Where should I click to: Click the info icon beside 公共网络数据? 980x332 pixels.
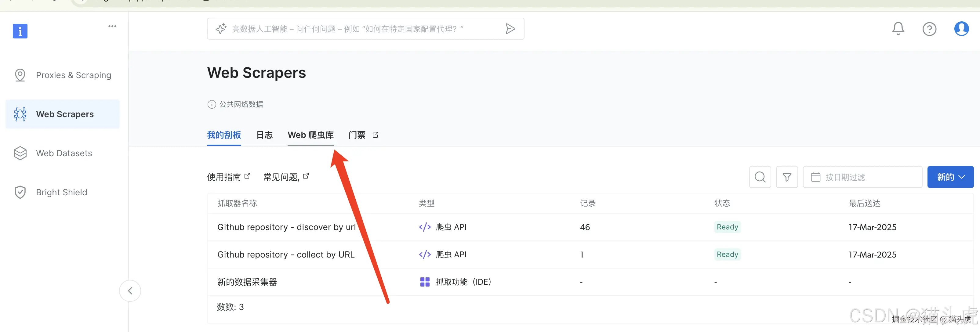(212, 104)
